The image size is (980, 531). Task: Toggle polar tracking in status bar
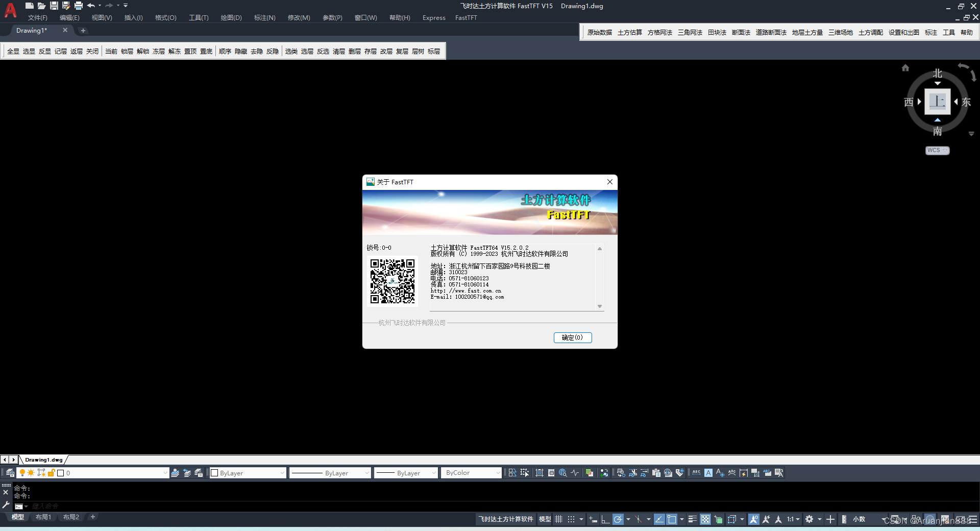tap(618, 519)
